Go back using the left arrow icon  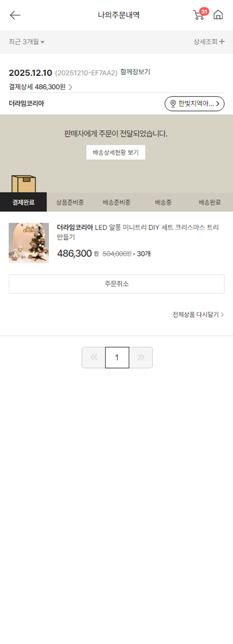15,15
